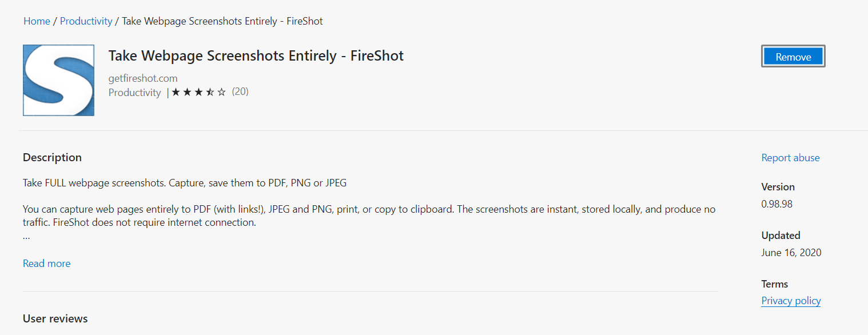
Task: Open Productivity category in the breadcrumb
Action: (86, 21)
